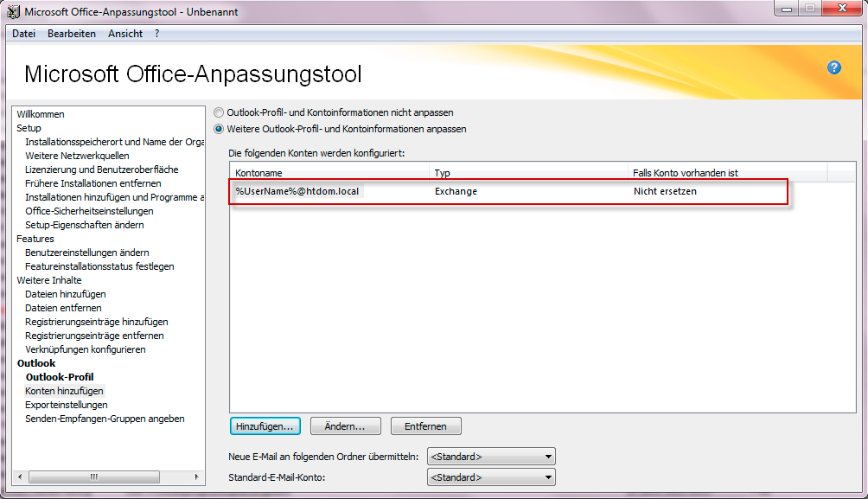Open the Bearbeiten menu
Viewport: 868px width, 499px height.
point(72,33)
